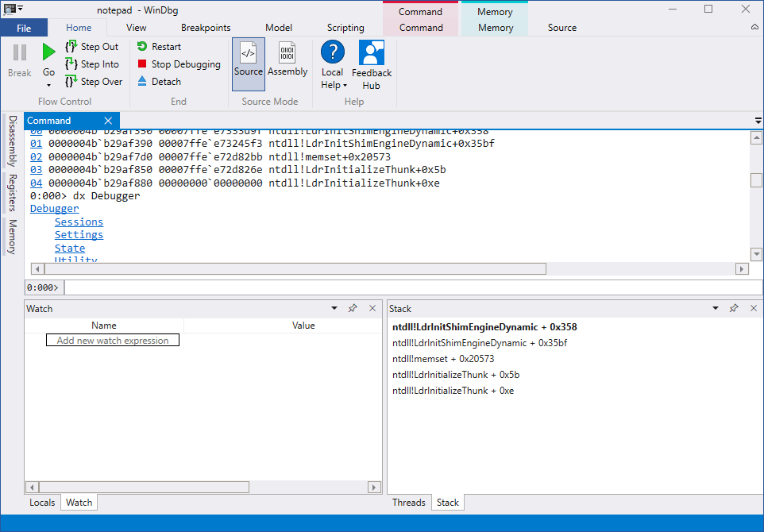Select stack frame LdrInitShimEngineDynamic + 0x35bf
The width and height of the screenshot is (764, 532).
(x=480, y=343)
